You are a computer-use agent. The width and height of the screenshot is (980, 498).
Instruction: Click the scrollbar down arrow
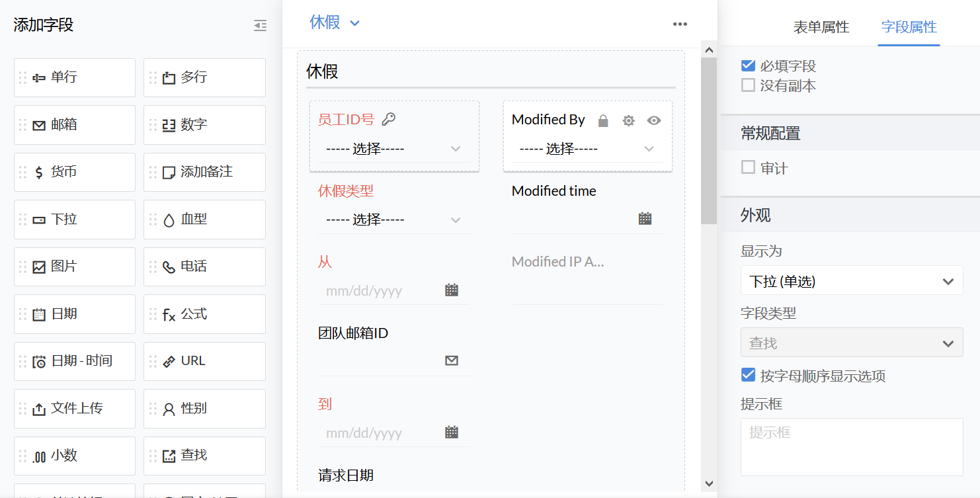coord(709,483)
